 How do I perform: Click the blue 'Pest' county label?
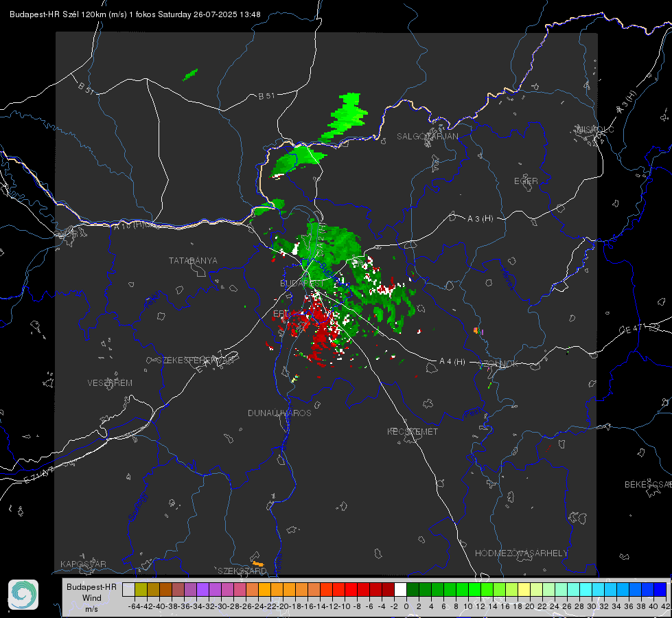coord(473,413)
